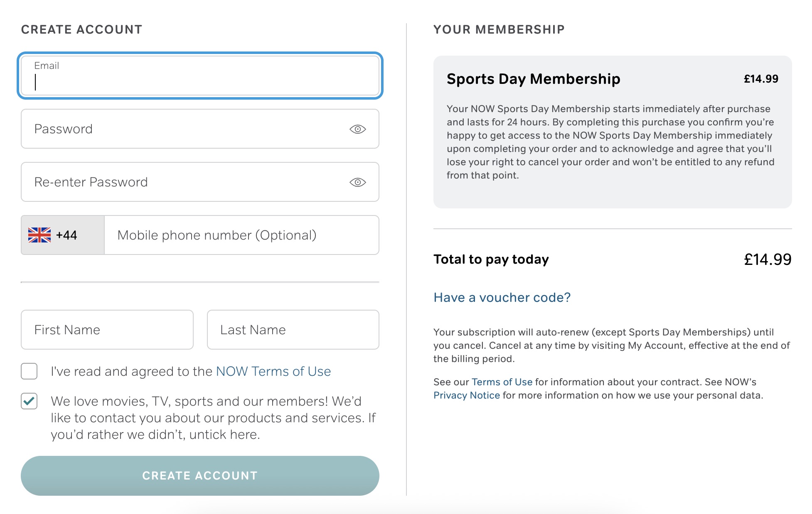Focus the Email input field
Viewport: 812px width, 514px height.
pos(200,76)
